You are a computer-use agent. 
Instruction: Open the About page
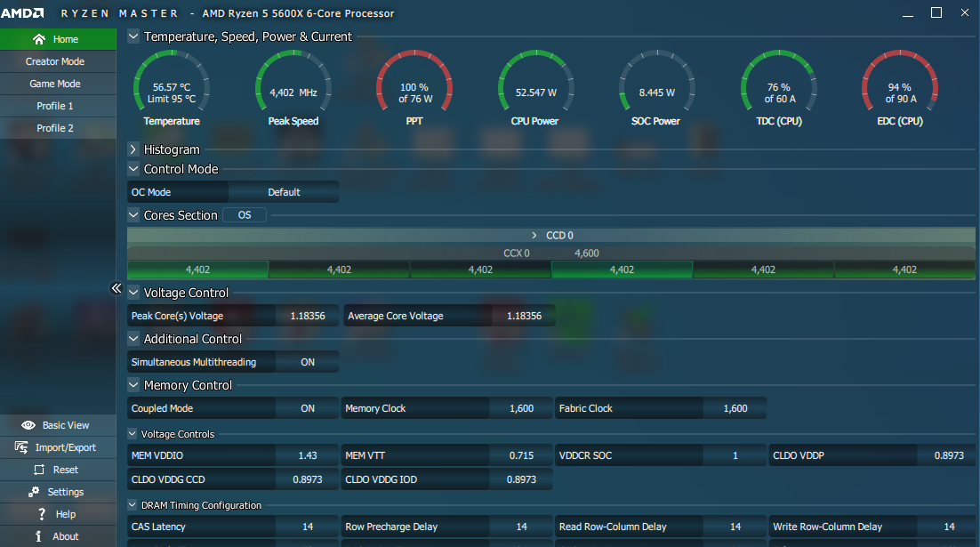click(x=58, y=536)
